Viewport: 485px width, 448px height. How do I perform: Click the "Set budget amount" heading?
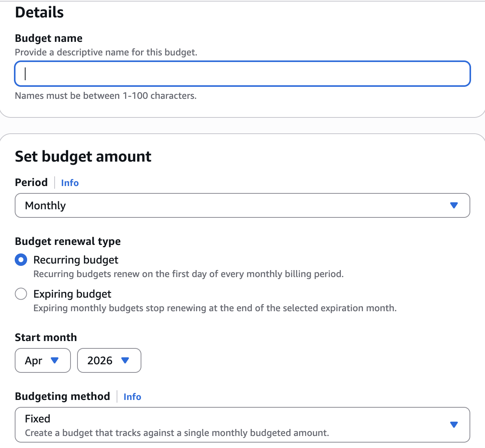pos(83,157)
